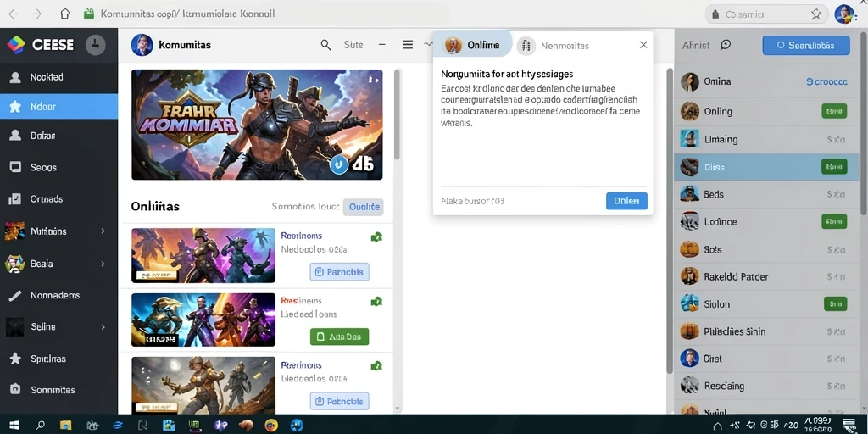The height and width of the screenshot is (434, 868).
Task: Expand the Beala sidebar chevron
Action: 103,264
